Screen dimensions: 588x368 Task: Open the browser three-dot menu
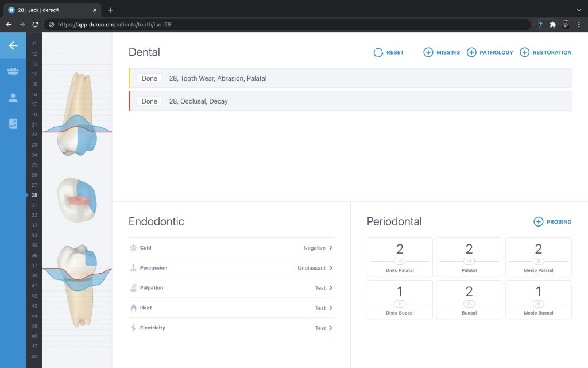coord(579,24)
